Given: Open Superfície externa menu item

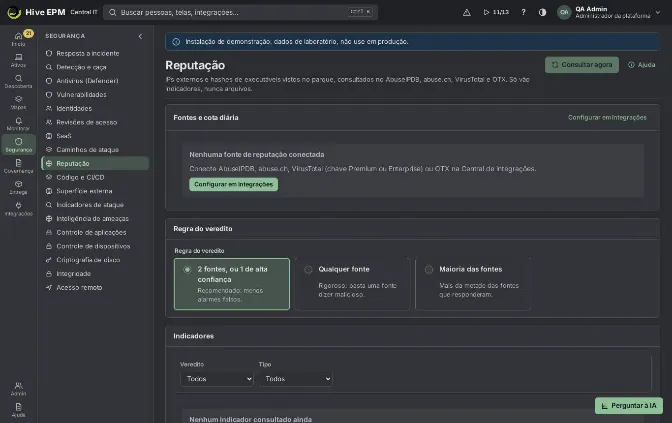Looking at the screenshot, I should point(95,191).
